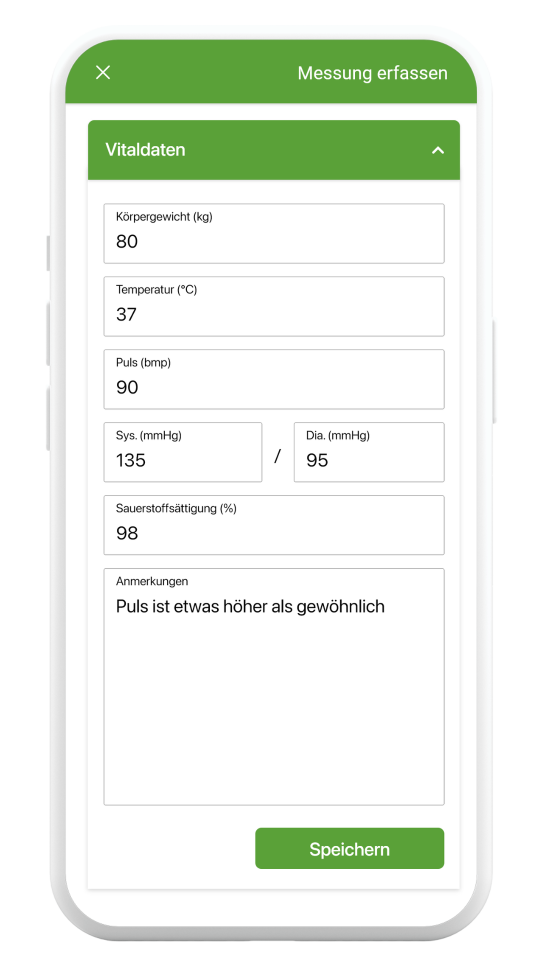Click the slash separator between Sys. and Dia.
The image size is (540, 960).
tap(277, 456)
